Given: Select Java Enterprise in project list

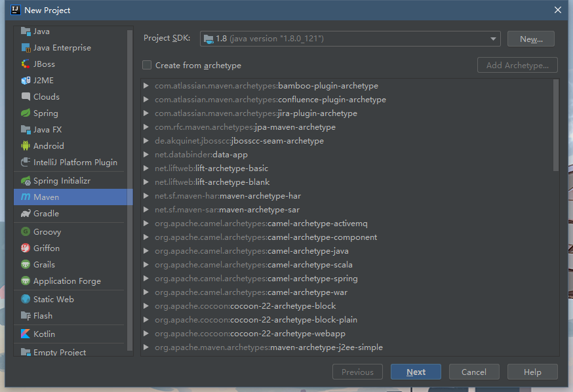Looking at the screenshot, I should (x=62, y=48).
